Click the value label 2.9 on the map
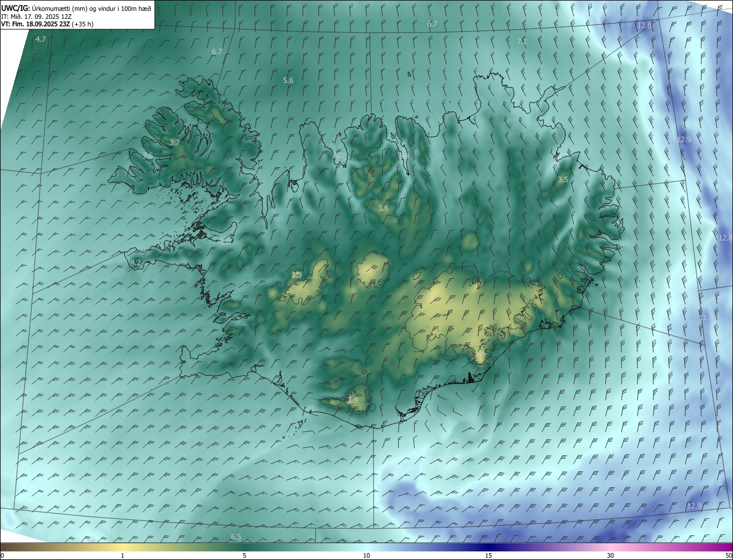733x560 pixels. pos(353,400)
